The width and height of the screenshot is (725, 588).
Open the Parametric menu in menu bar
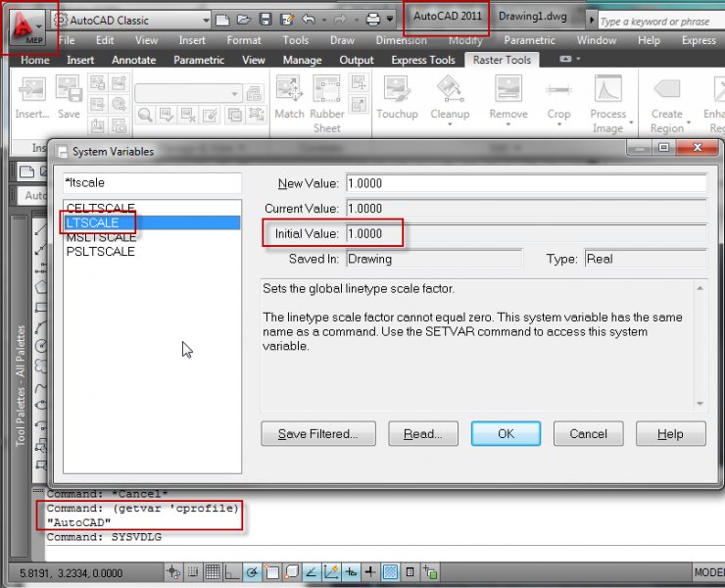[x=529, y=41]
